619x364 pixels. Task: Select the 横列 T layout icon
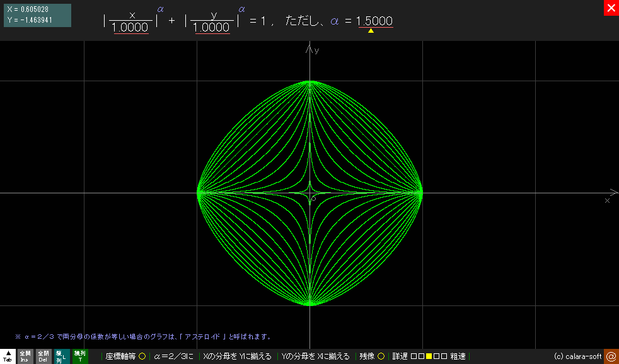[80, 356]
